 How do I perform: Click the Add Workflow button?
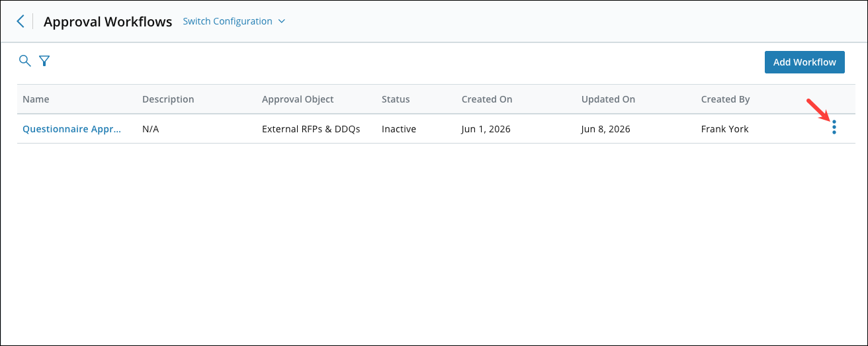pos(804,62)
